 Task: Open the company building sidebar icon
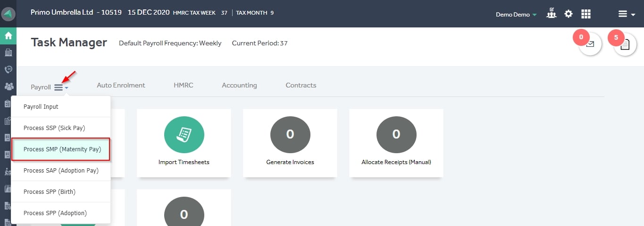click(x=8, y=52)
